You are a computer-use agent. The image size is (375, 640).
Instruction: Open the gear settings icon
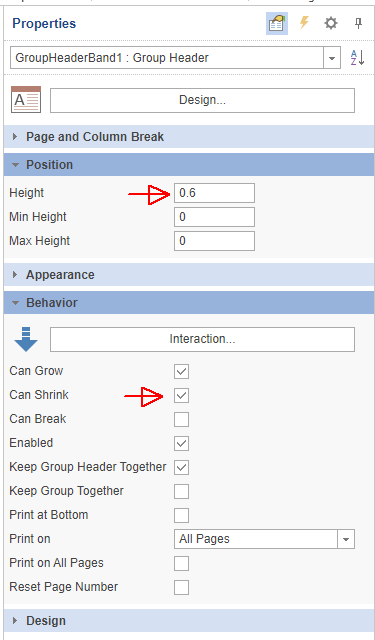coord(331,23)
